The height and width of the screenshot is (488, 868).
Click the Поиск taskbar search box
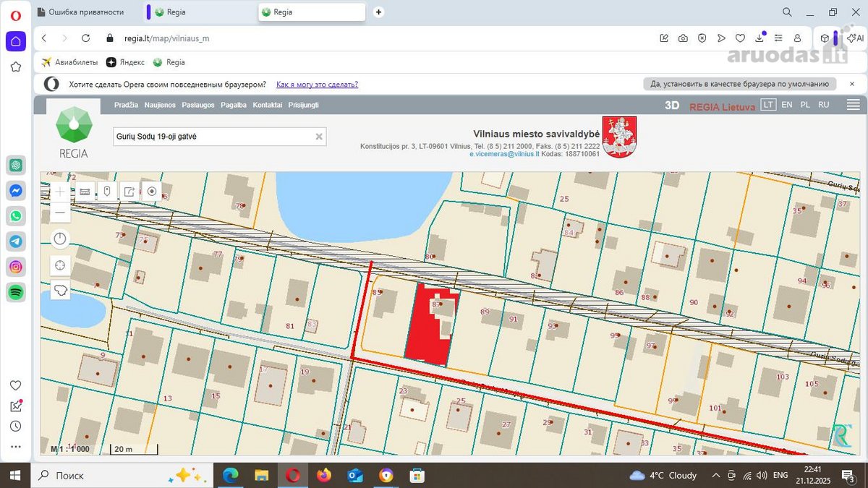click(x=123, y=475)
